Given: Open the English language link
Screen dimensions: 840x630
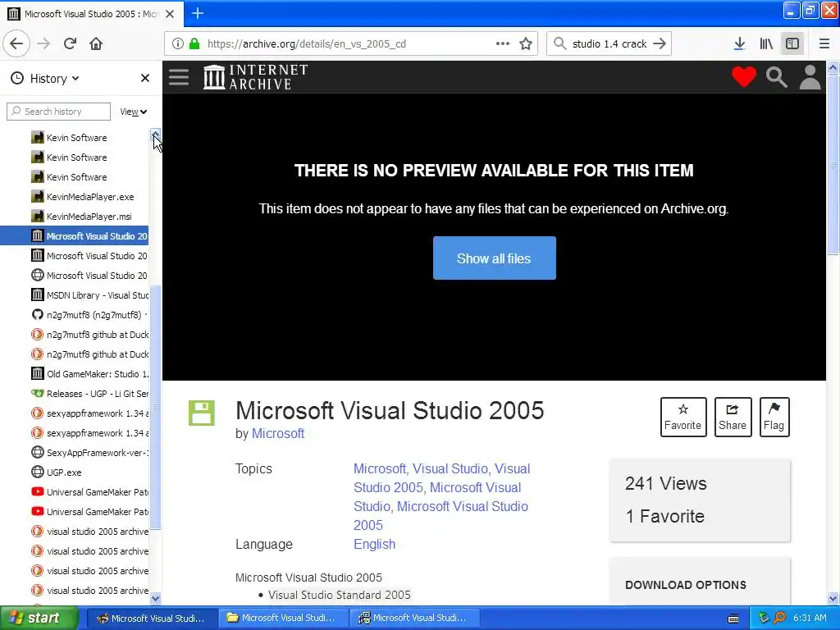Looking at the screenshot, I should click(x=374, y=545).
